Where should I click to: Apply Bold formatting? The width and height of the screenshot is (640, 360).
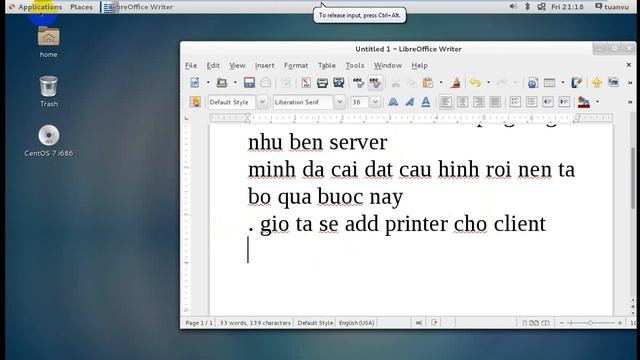(393, 102)
